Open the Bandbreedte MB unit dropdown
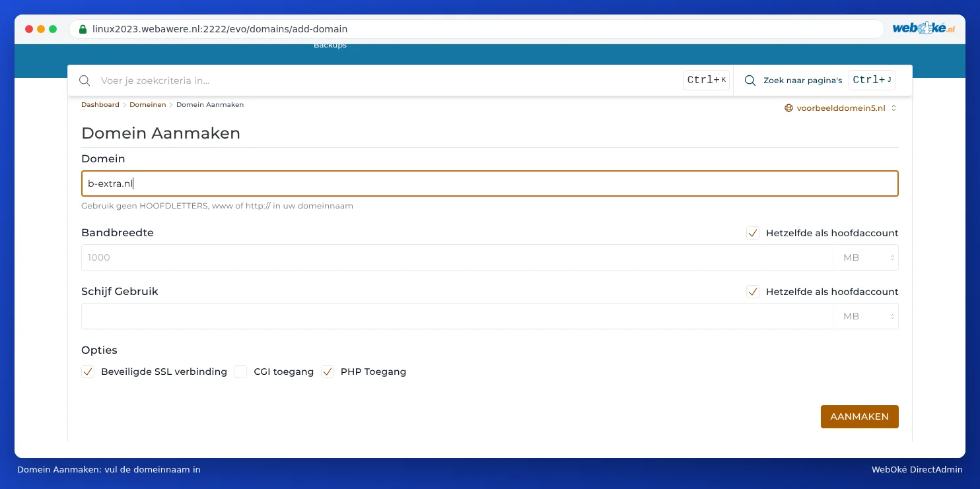 point(866,257)
